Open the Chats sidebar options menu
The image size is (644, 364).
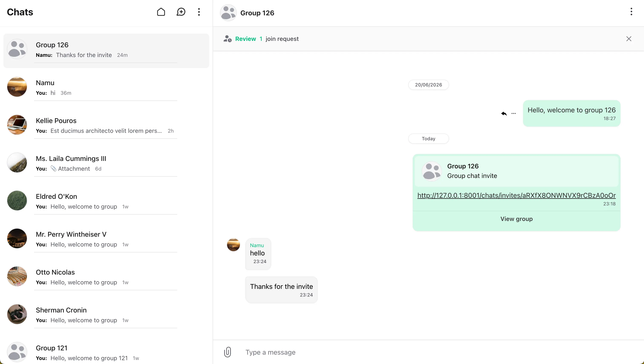click(199, 12)
